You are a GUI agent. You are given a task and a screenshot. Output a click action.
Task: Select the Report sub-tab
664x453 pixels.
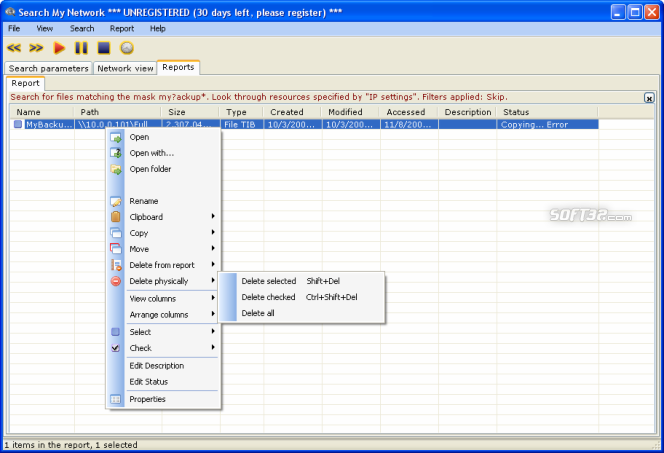25,83
